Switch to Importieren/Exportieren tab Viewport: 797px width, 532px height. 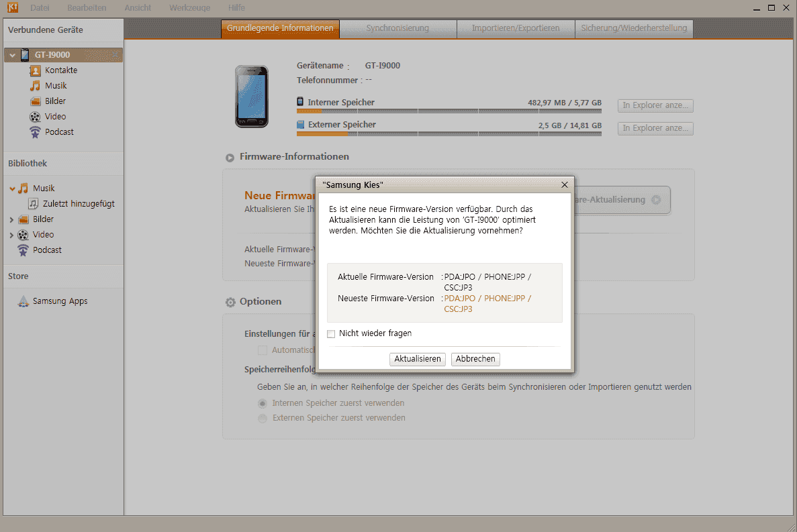tap(516, 28)
